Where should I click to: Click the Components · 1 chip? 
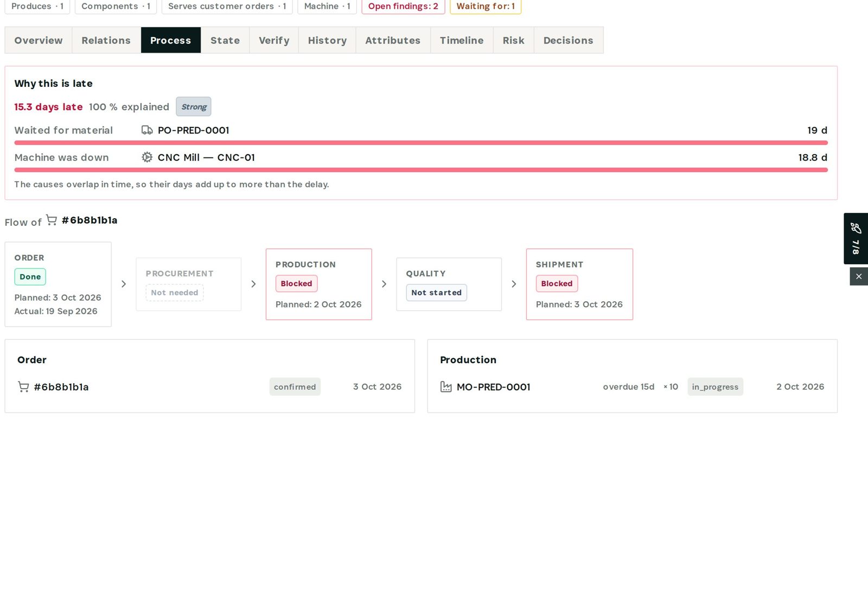(116, 7)
